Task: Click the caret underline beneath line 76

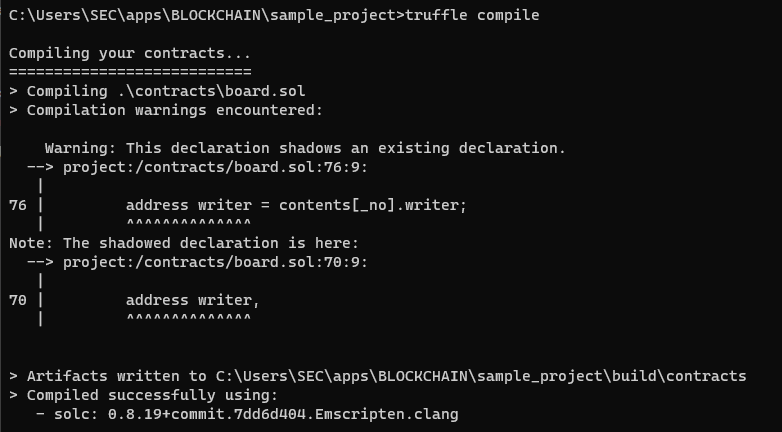Action: click(189, 223)
